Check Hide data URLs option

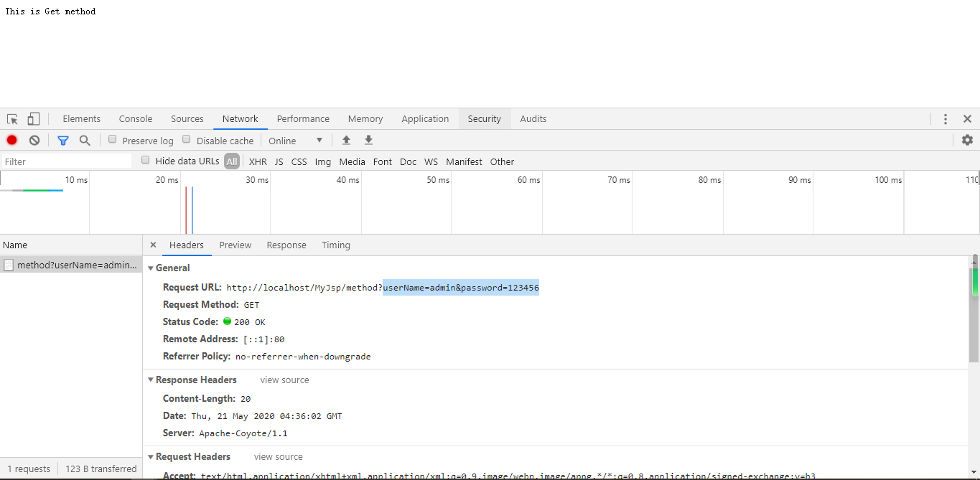tap(146, 161)
